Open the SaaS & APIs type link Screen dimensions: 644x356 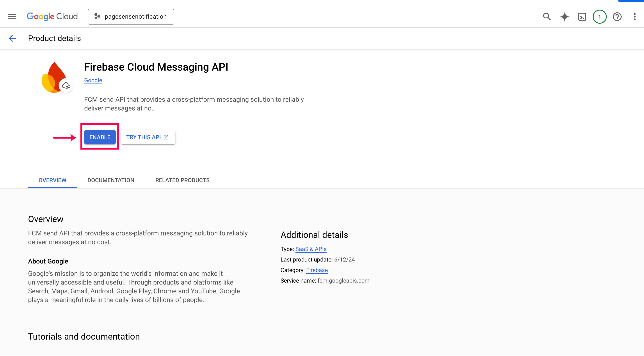311,249
